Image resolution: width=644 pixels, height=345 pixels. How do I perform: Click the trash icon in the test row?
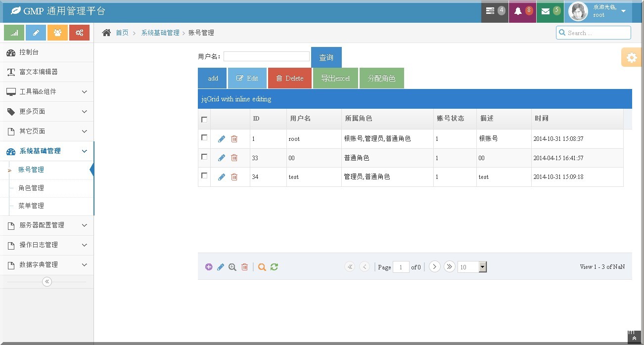coord(234,177)
